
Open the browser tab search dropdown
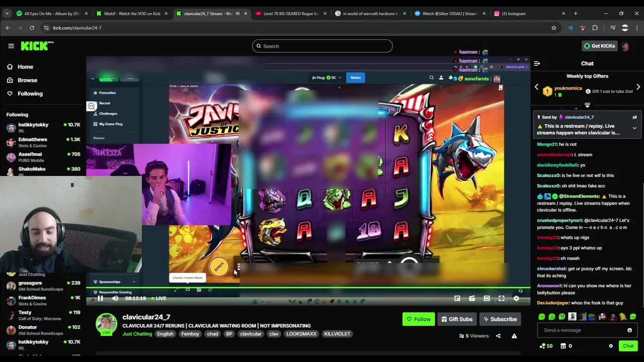tap(7, 14)
